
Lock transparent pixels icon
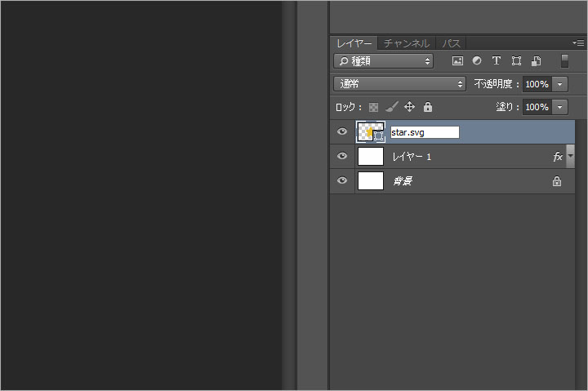[373, 107]
